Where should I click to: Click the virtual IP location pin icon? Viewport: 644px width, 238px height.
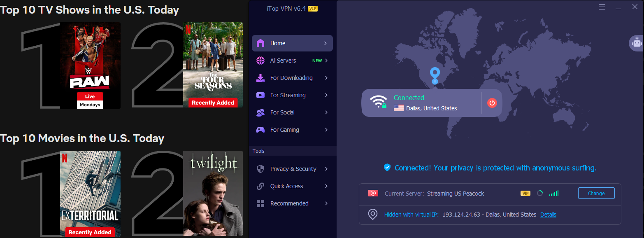click(x=373, y=215)
